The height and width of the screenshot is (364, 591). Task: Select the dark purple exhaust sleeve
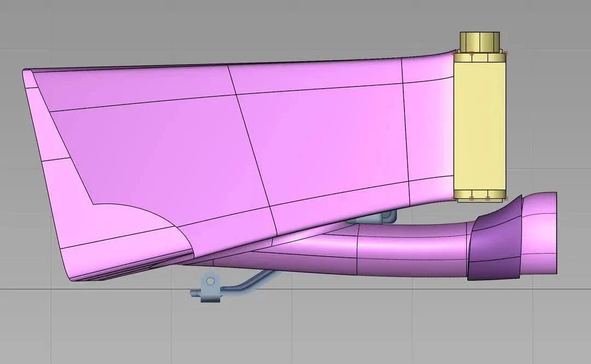[495, 246]
